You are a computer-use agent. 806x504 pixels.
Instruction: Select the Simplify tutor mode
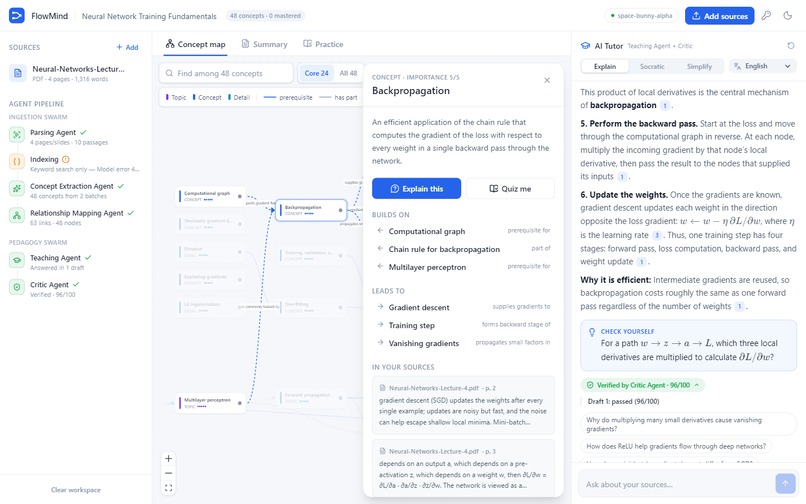click(x=699, y=66)
